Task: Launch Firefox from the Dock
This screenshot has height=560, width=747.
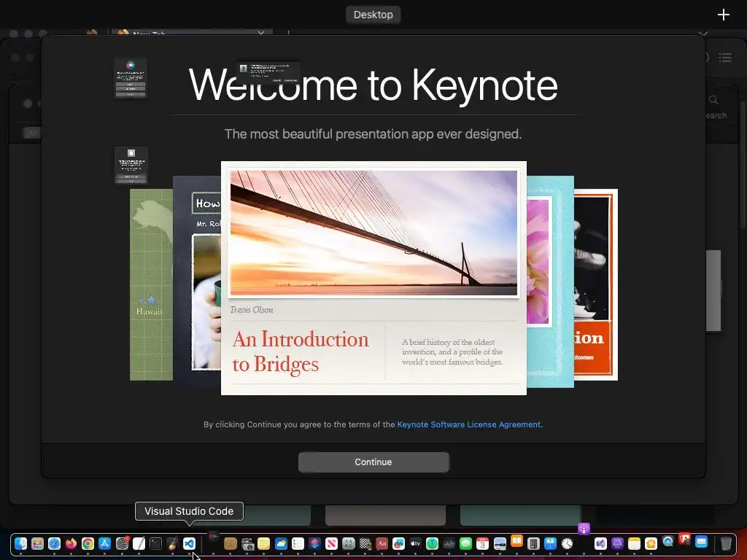Action: tap(71, 543)
